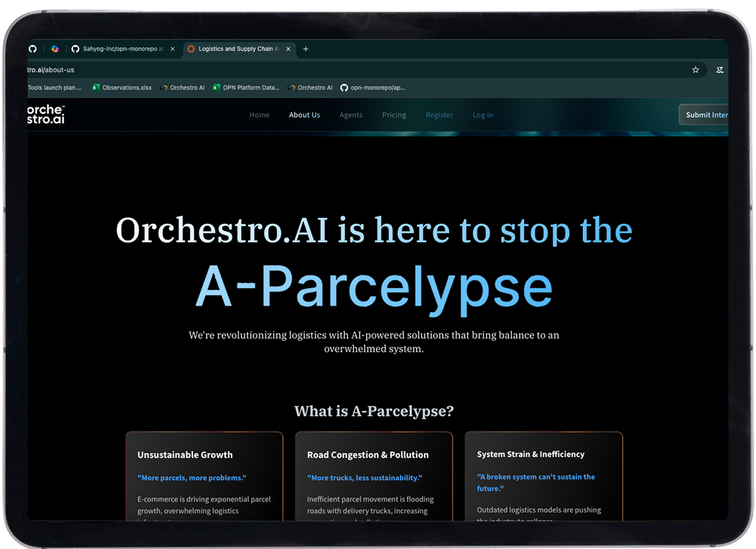Switch to the Sahyog-Inc/opn-monorepo tab
This screenshot has height=549, width=756.
(123, 49)
